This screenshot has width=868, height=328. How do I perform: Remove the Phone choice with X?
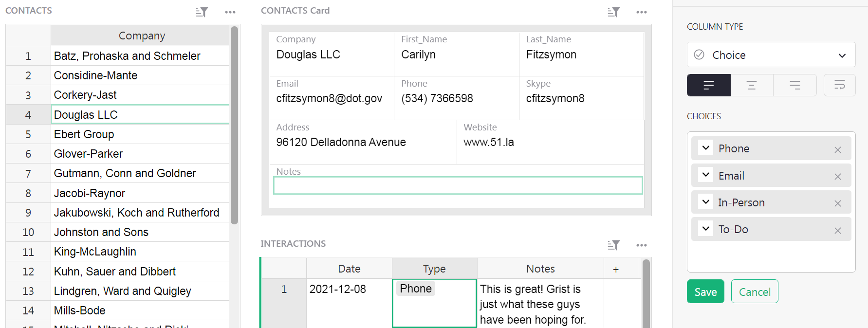[837, 150]
